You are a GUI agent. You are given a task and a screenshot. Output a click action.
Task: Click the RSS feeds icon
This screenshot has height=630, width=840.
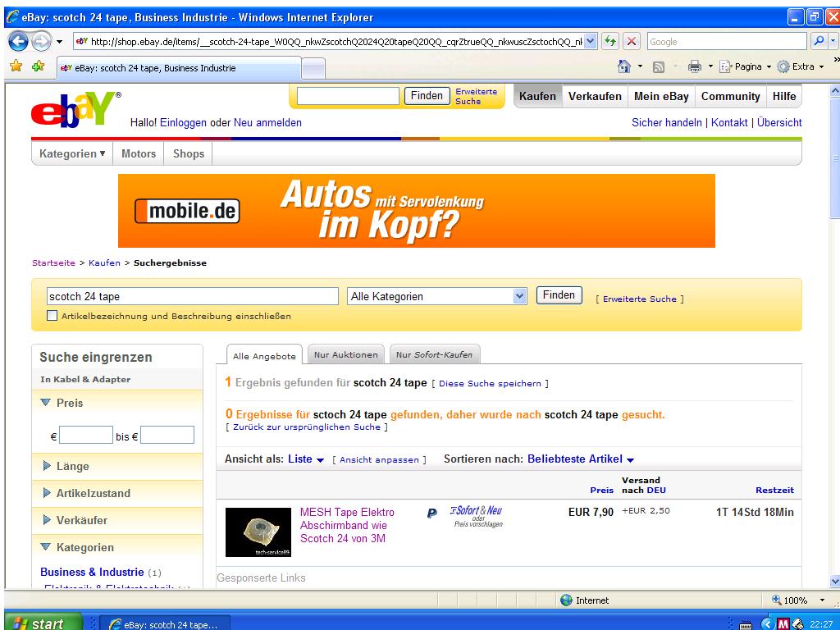659,67
